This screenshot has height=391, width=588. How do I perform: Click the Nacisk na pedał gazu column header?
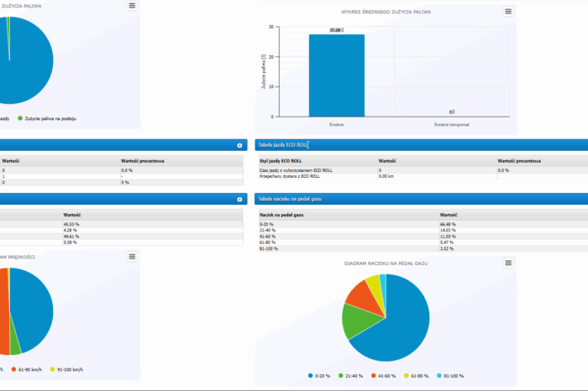tap(280, 215)
